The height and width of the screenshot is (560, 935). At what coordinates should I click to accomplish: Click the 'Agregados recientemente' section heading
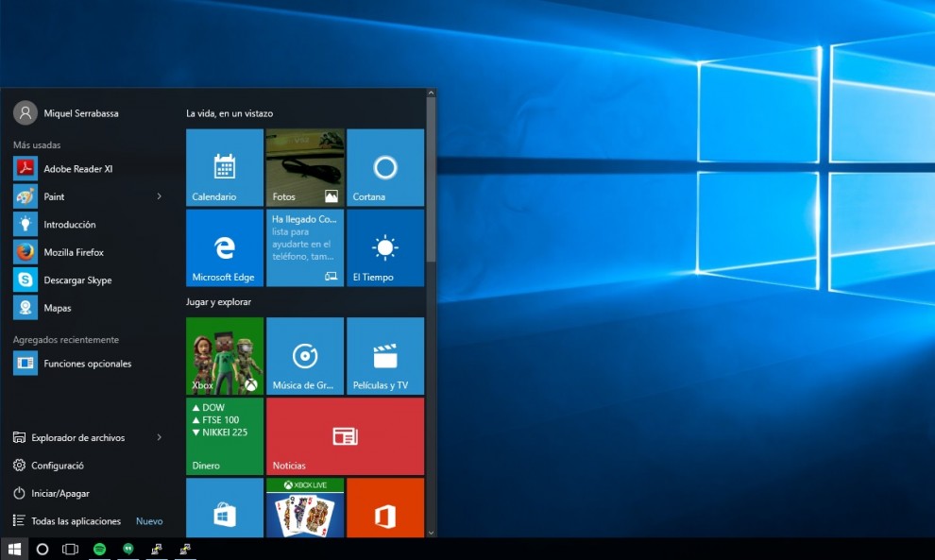(x=65, y=339)
